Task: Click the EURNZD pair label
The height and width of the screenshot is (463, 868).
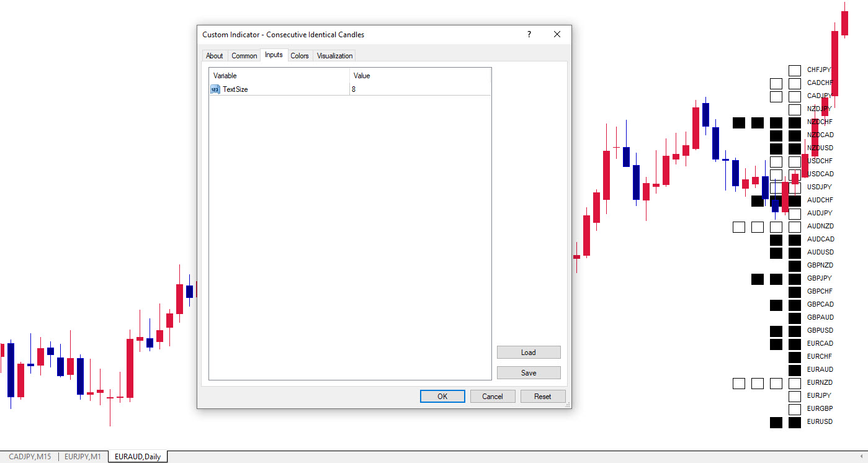Action: click(x=820, y=382)
